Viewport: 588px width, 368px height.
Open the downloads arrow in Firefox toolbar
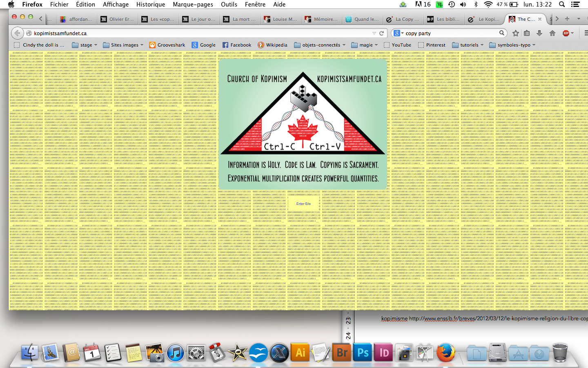pyautogui.click(x=539, y=33)
